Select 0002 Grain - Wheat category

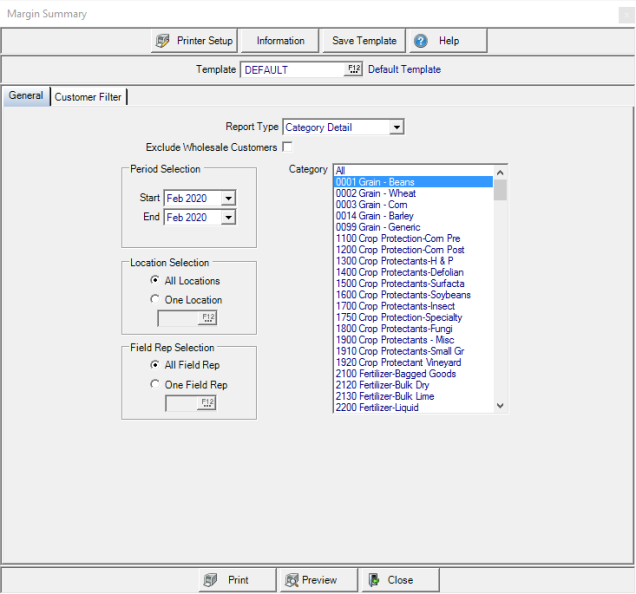coord(413,193)
